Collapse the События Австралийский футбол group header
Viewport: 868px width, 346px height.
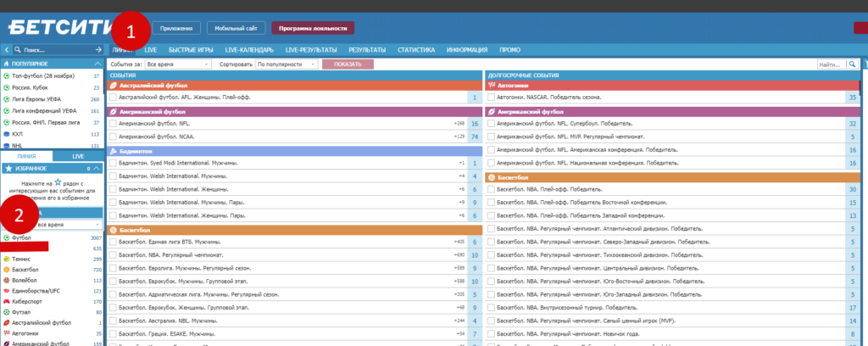294,86
